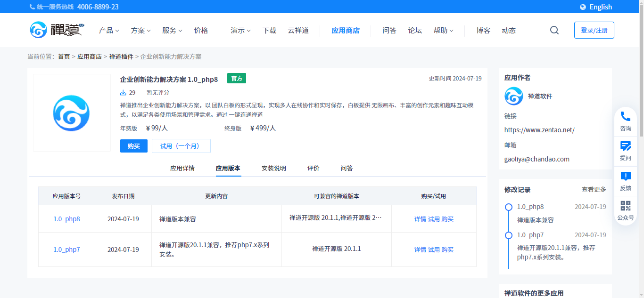Expand the 产品 dropdown menu
Image resolution: width=644 pixels, height=298 pixels.
(x=109, y=30)
